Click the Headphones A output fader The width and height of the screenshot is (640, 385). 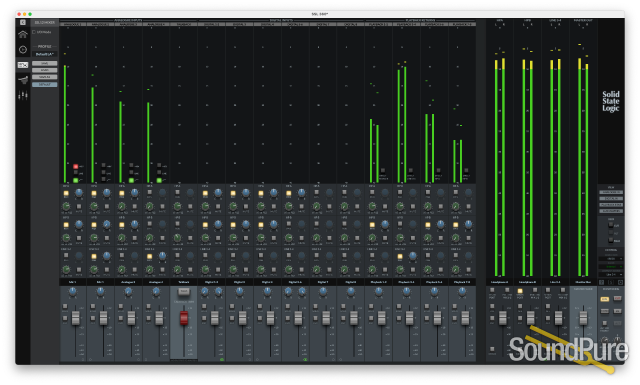pos(503,318)
